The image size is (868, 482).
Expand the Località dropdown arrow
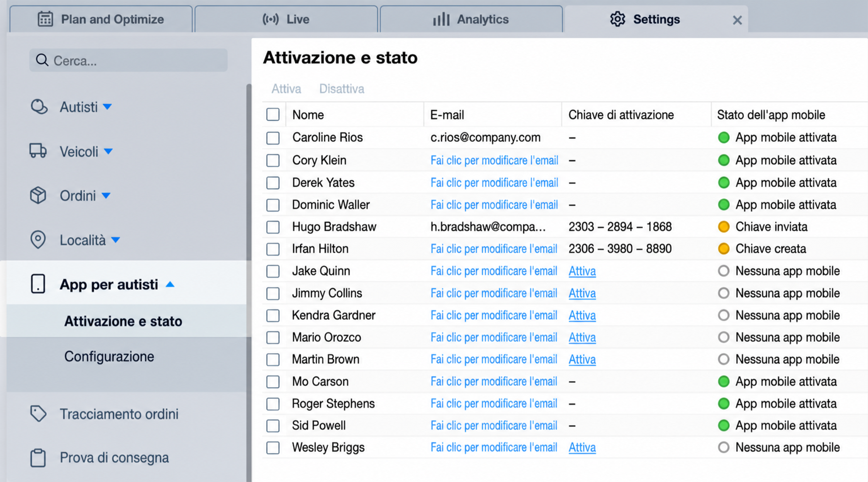tap(116, 240)
